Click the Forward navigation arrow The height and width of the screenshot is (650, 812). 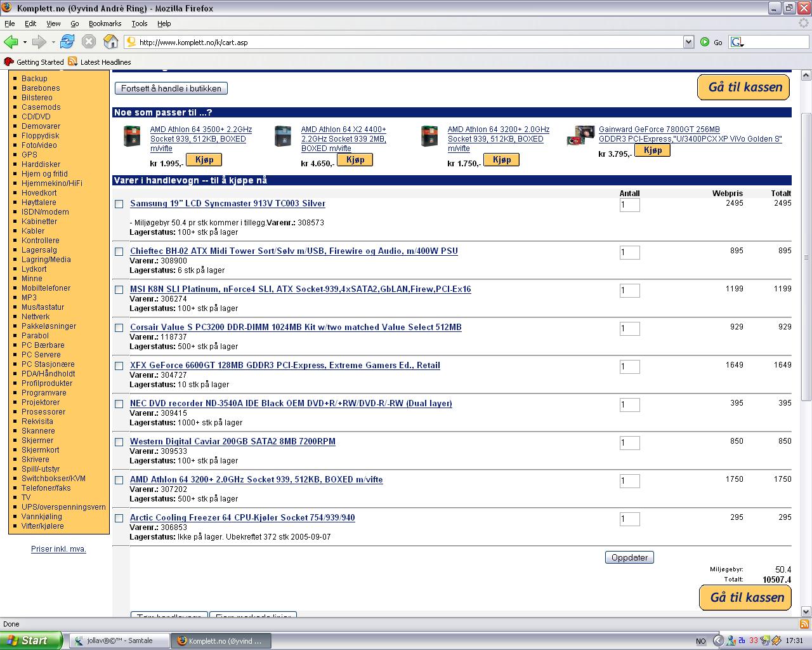pos(39,42)
